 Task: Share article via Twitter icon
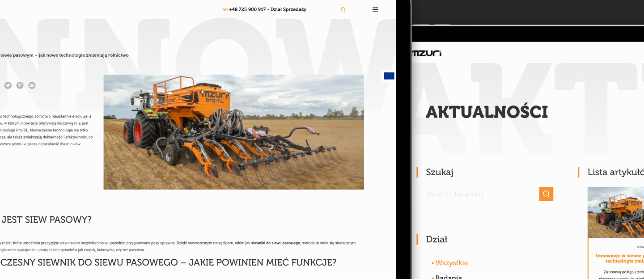click(x=8, y=85)
